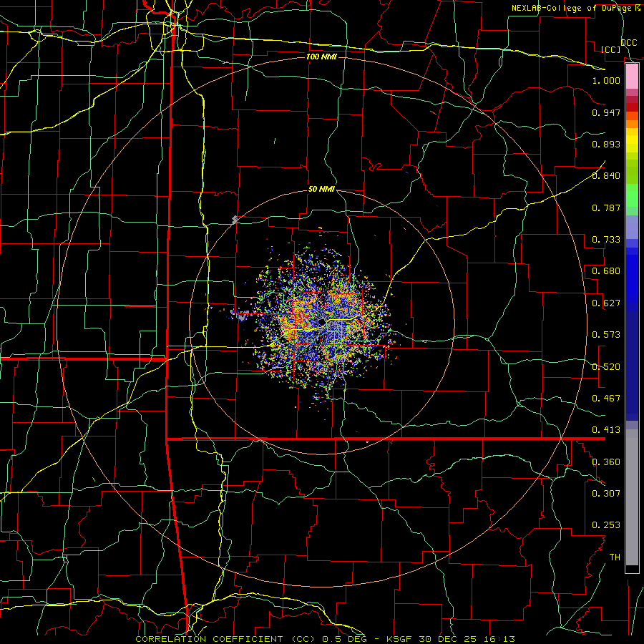The image size is (644, 644).
Task: Click the TH threshold label on legend
Action: coord(615,557)
